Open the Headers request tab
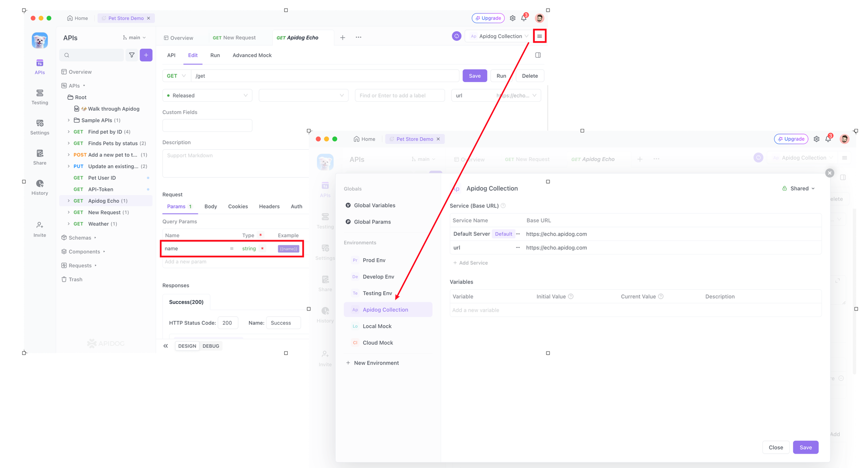868x468 pixels. tap(269, 206)
